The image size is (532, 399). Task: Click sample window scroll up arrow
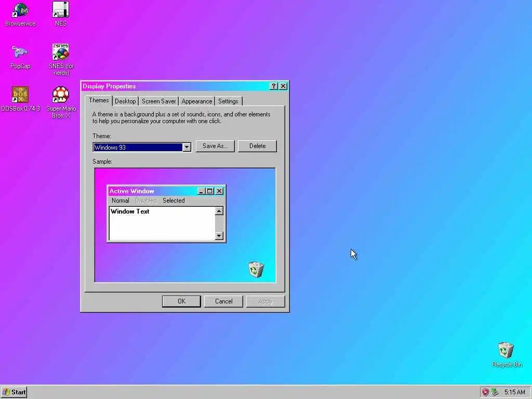point(219,211)
